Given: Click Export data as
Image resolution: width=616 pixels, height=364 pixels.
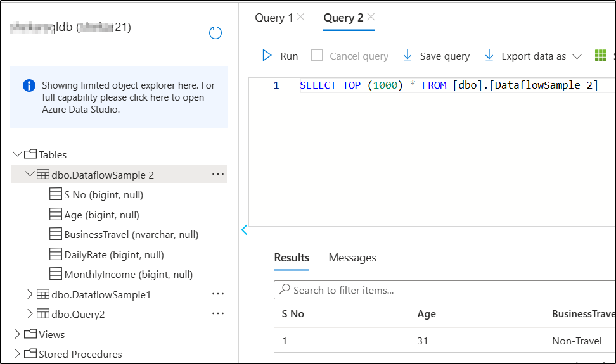Looking at the screenshot, I should [534, 56].
